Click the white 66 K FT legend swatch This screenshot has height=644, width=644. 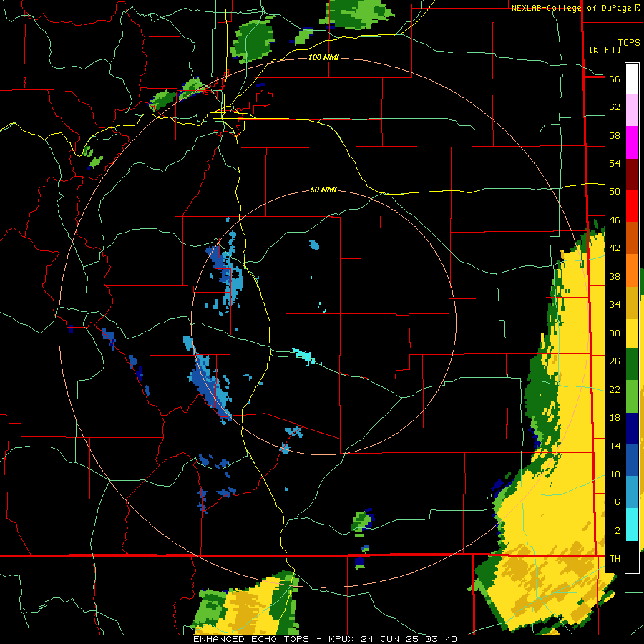point(632,79)
